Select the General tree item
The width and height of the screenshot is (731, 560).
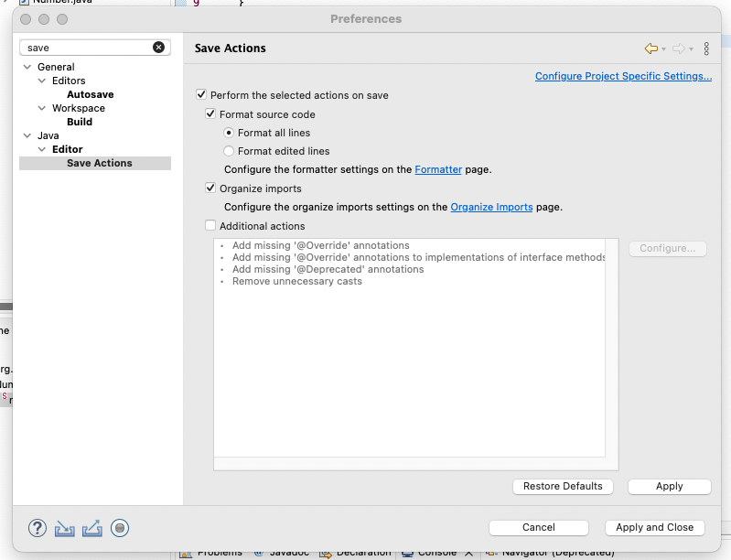56,67
